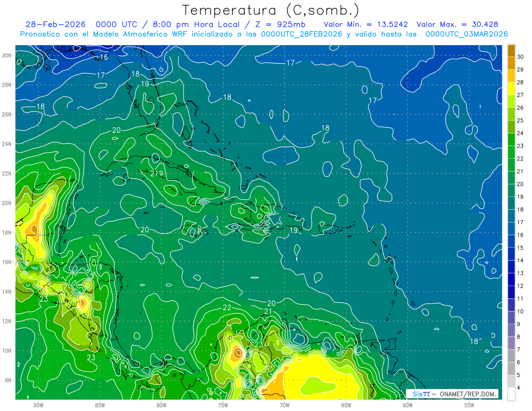Click the 30N latitude axis label
This screenshot has width=532, height=411.
(7, 55)
